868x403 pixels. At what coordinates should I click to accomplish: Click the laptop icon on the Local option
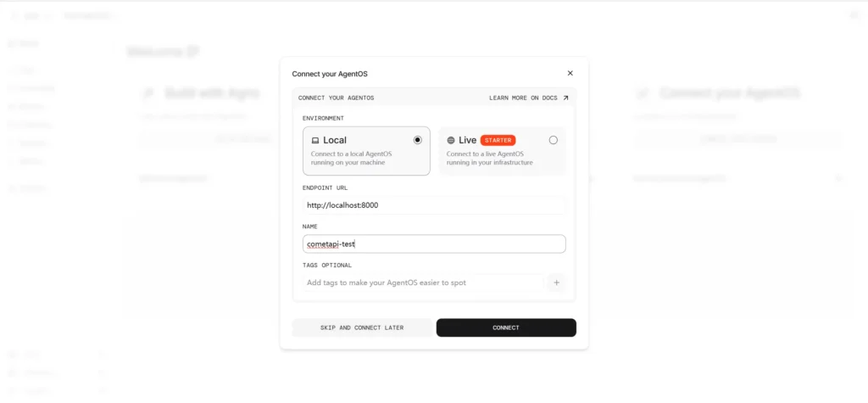315,140
